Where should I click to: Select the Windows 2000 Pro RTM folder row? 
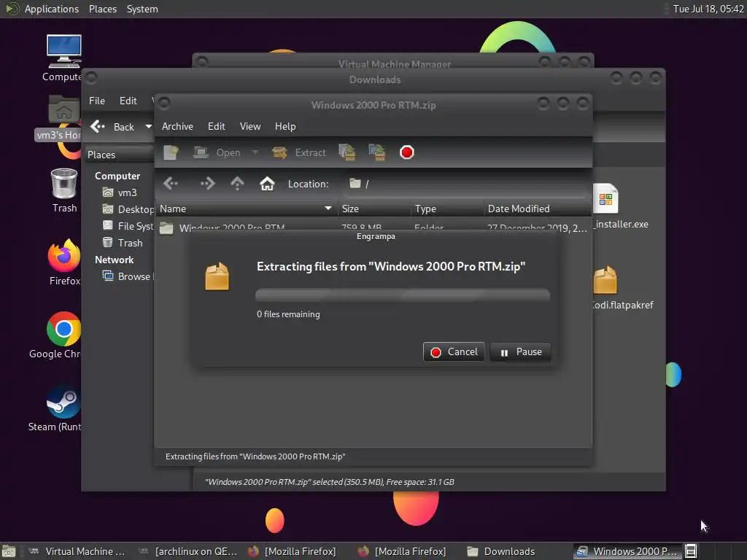[373, 227]
